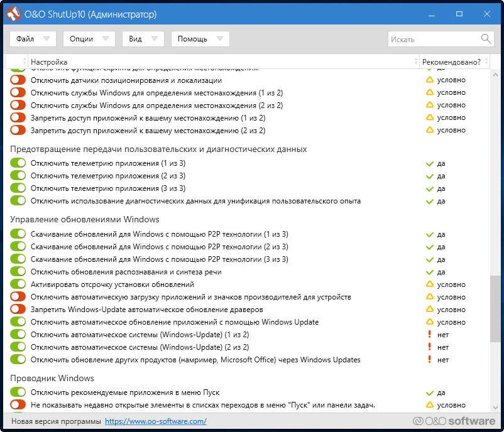Toggle P2P технологии (1 из 3) switch
Screen dimensions: 504x432
tap(18, 234)
